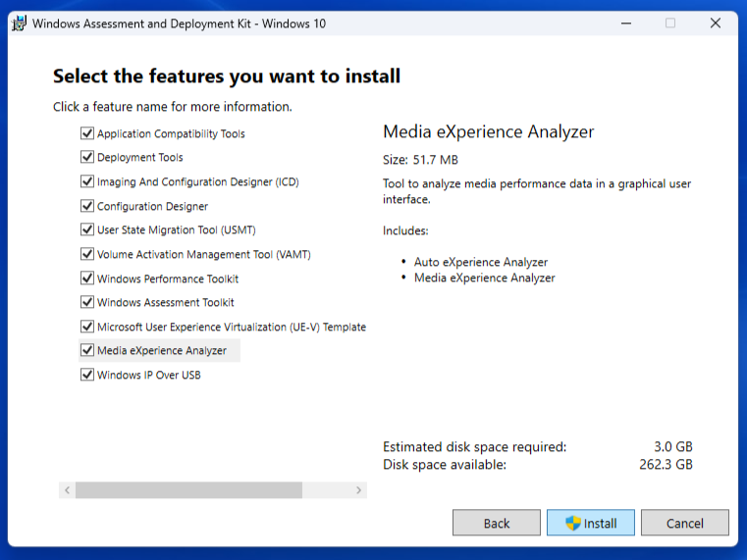This screenshot has height=560, width=747.
Task: Uncheck the Application Compatibility Tools checkbox
Action: tap(87, 133)
